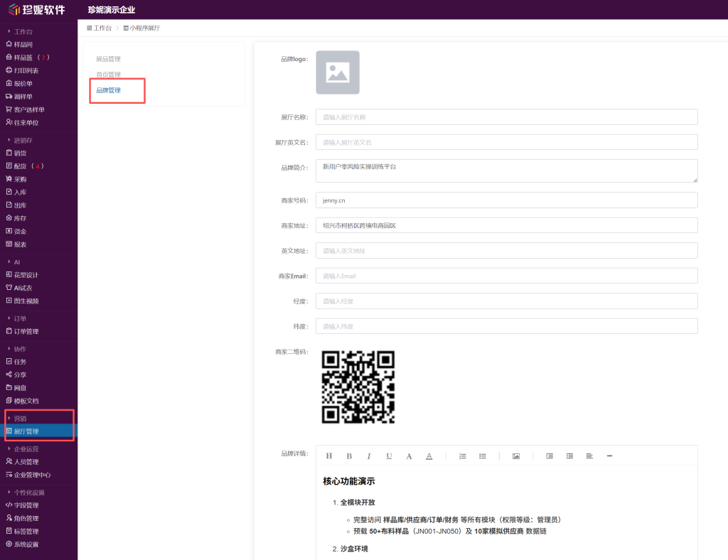
Task: Click the 展厅名称 input field
Action: tap(506, 117)
